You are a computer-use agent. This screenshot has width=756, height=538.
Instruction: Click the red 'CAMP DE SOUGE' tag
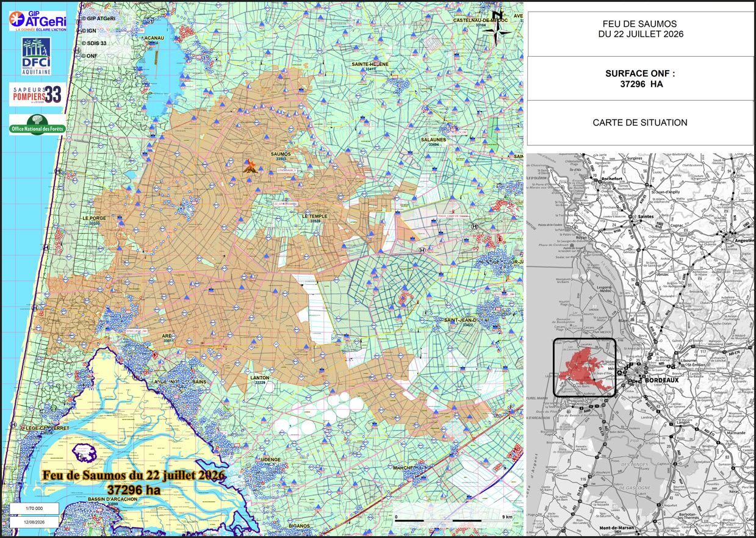(x=452, y=215)
